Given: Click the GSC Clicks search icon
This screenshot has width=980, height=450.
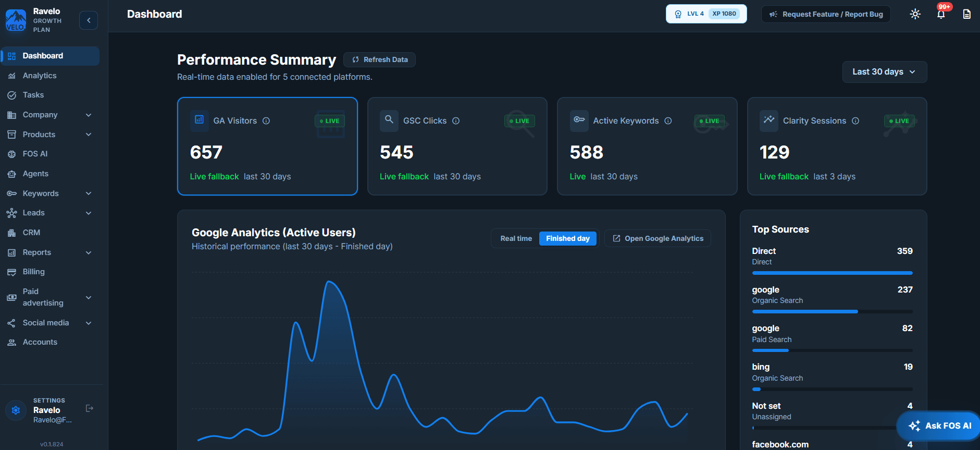Looking at the screenshot, I should point(389,120).
